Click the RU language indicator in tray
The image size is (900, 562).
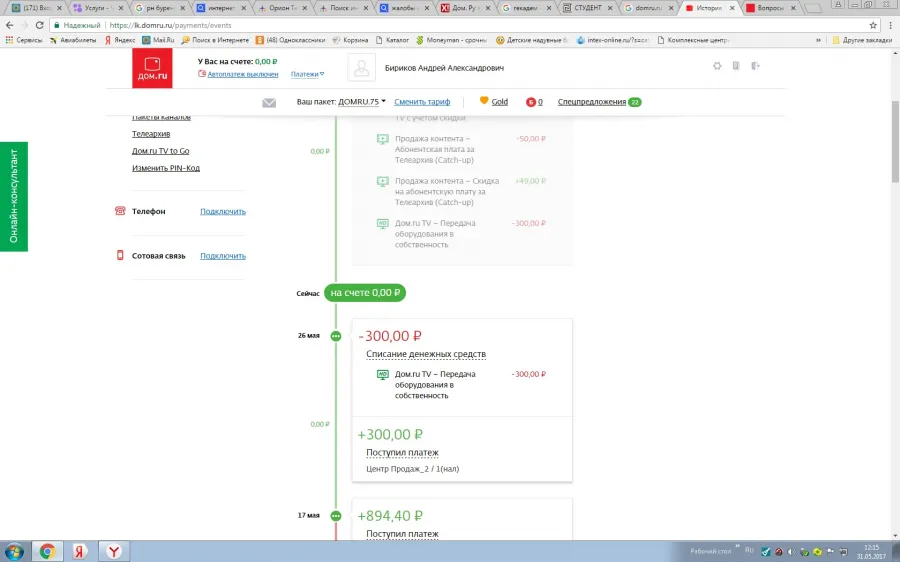(x=749, y=550)
